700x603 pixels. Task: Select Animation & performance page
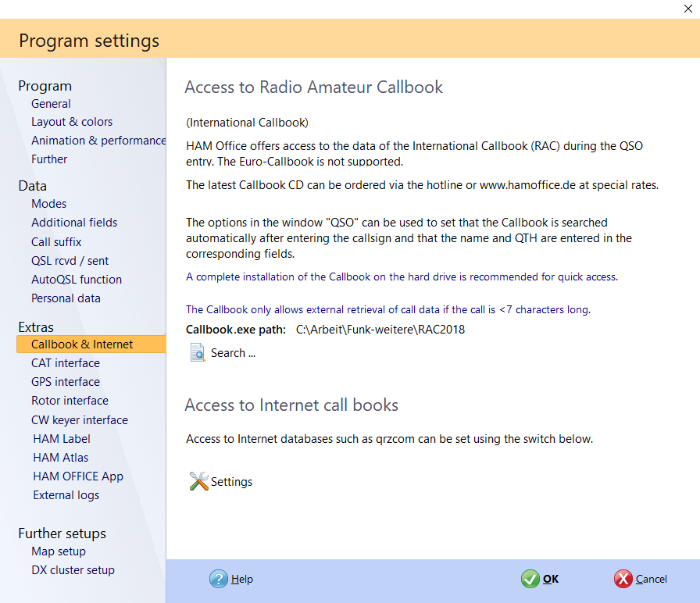click(98, 141)
